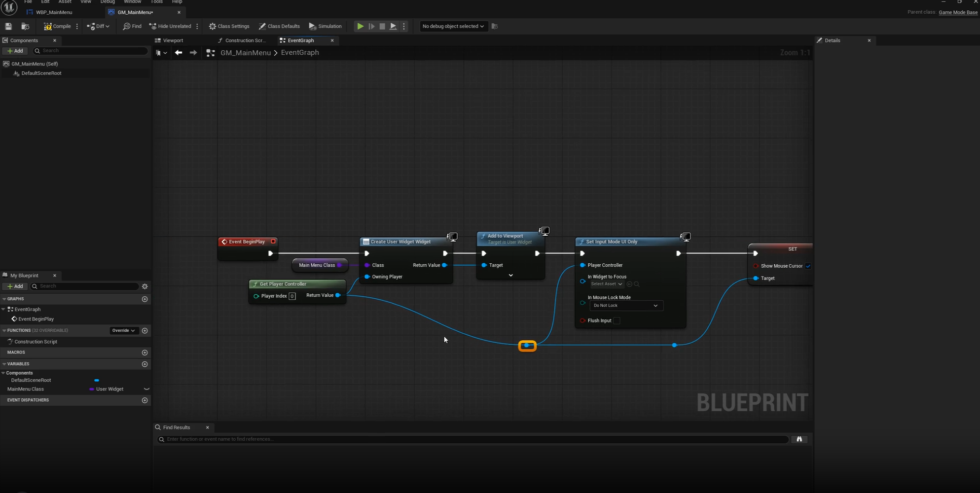
Task: Open Class Defaults
Action: 279,27
